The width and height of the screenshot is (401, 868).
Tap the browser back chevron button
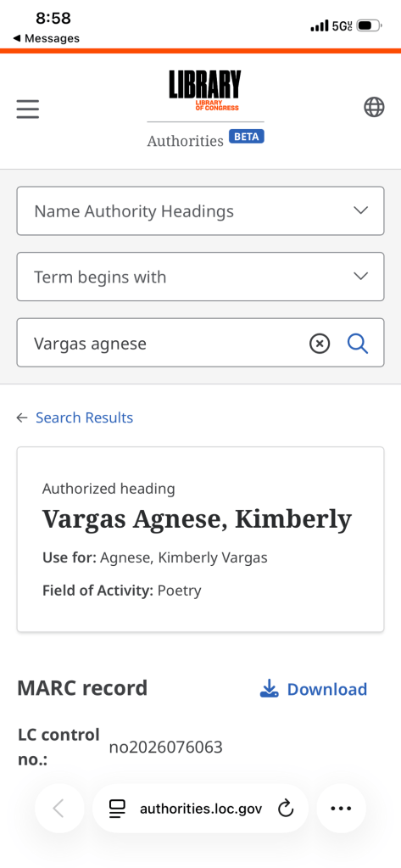(x=59, y=809)
